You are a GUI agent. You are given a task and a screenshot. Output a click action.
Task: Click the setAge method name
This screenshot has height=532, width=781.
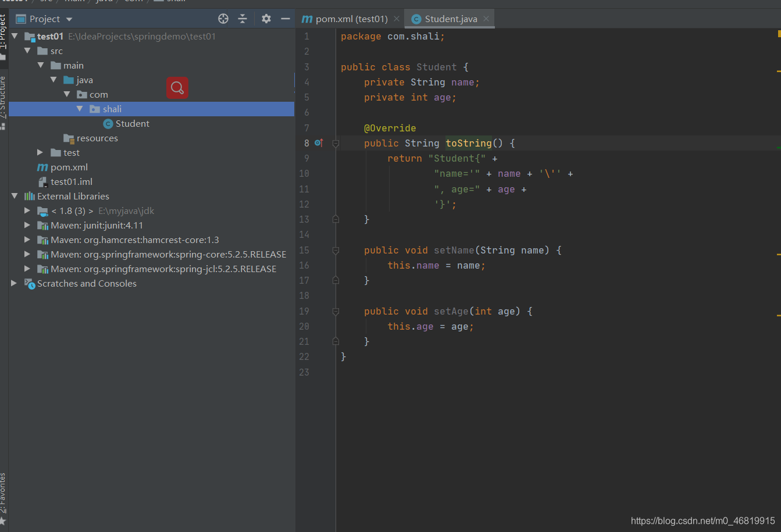(x=451, y=311)
